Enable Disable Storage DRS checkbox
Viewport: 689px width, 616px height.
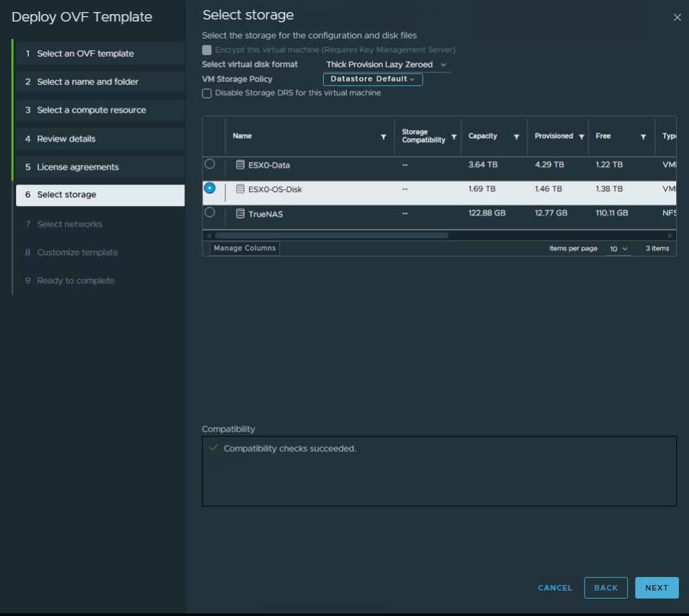coord(207,94)
